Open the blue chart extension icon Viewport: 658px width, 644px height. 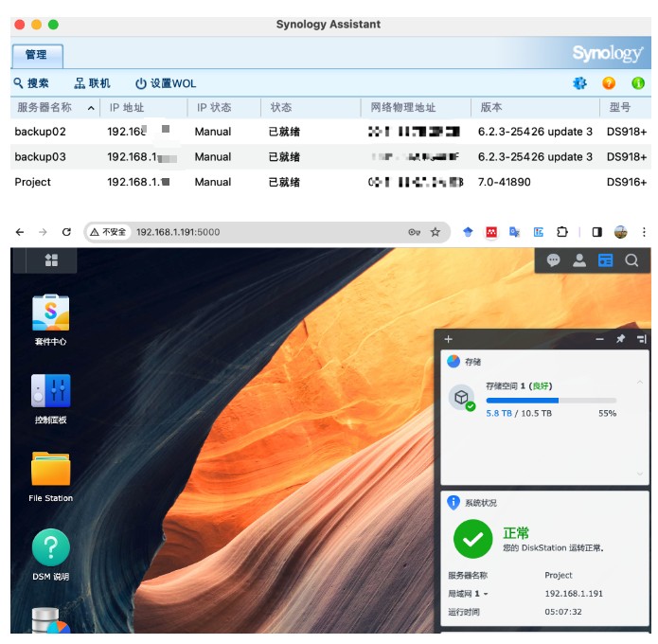(539, 232)
